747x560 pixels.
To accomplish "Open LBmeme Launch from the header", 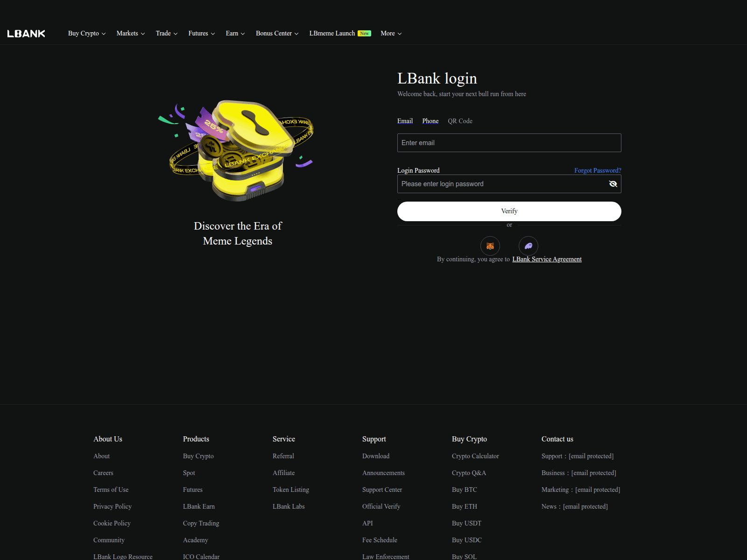I will [340, 34].
